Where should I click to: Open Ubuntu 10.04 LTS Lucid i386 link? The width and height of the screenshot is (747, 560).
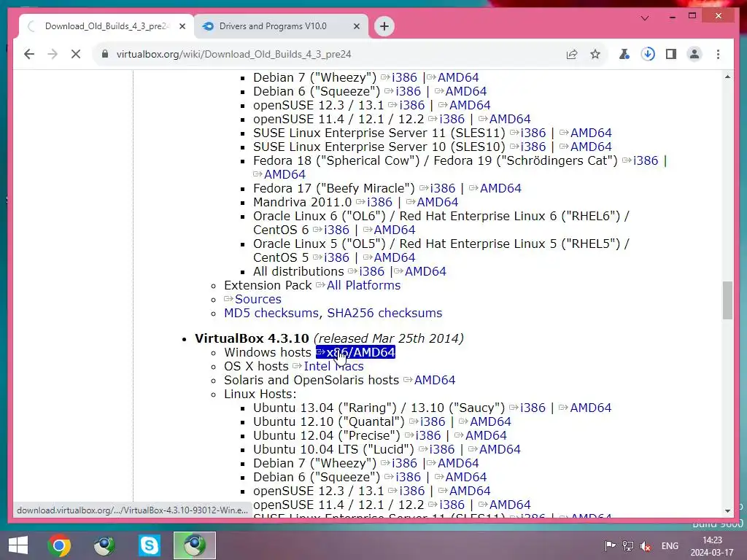436,449
